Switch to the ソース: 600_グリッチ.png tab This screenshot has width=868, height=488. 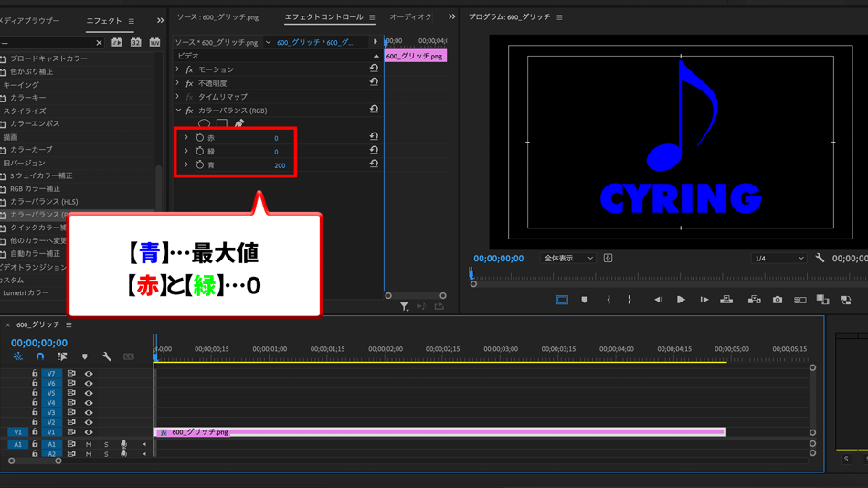point(217,17)
